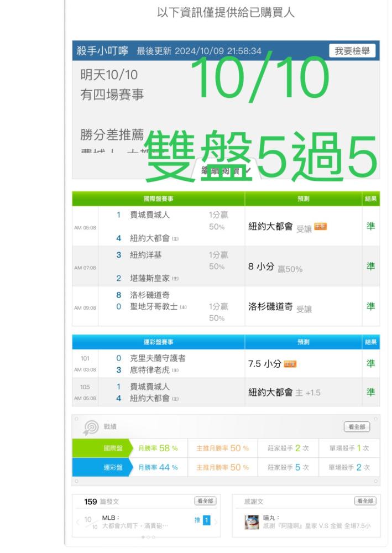Screen dimensions: 392x553
Task: Select the 運彩盤 blue tab
Action: [101, 467]
